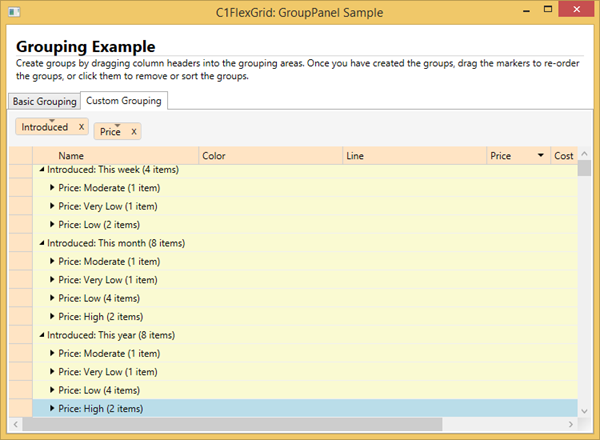Click the vertical scrollbar down arrow

tap(584, 410)
